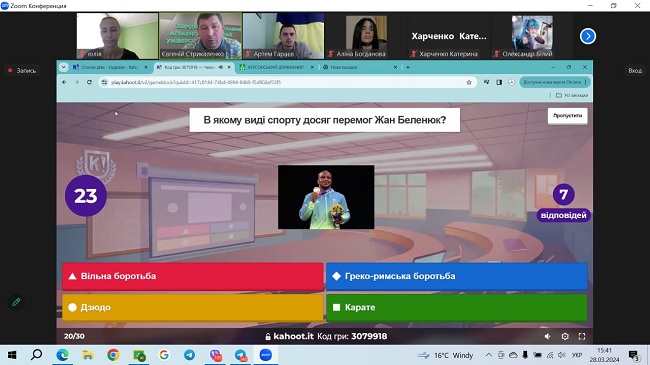Click the Пропустити skip button

567,116
